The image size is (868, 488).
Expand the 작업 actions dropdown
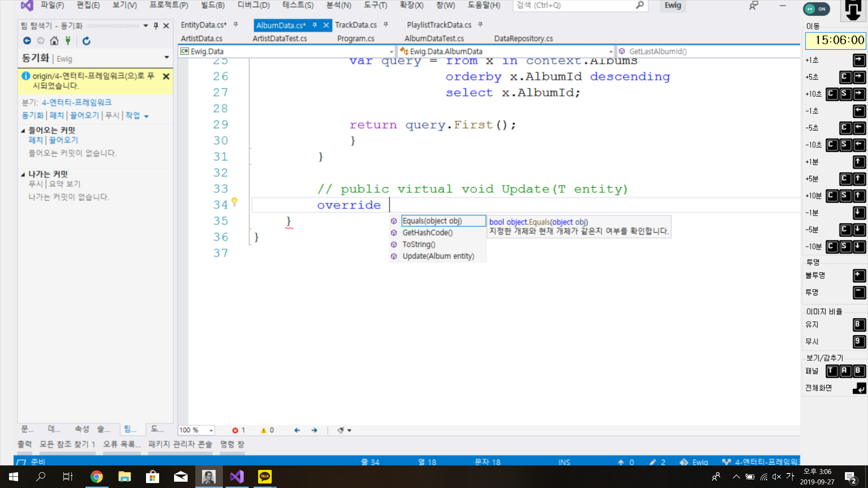(x=146, y=116)
